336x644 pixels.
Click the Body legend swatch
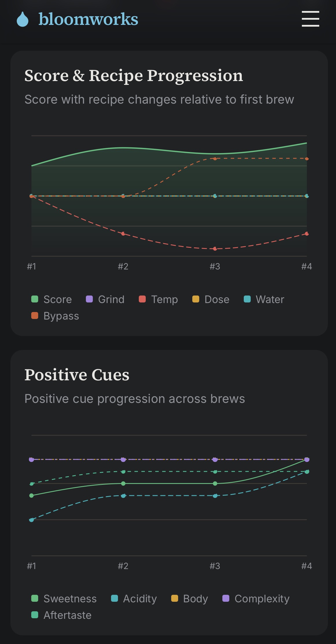tap(175, 598)
